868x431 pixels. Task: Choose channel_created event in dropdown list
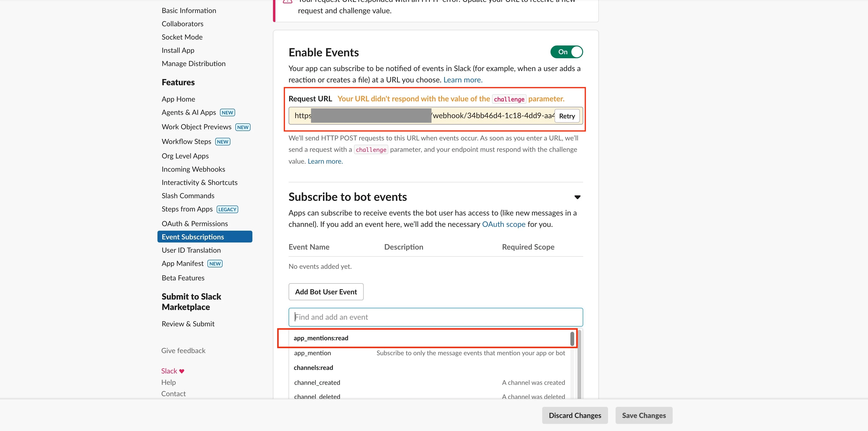[x=317, y=382]
